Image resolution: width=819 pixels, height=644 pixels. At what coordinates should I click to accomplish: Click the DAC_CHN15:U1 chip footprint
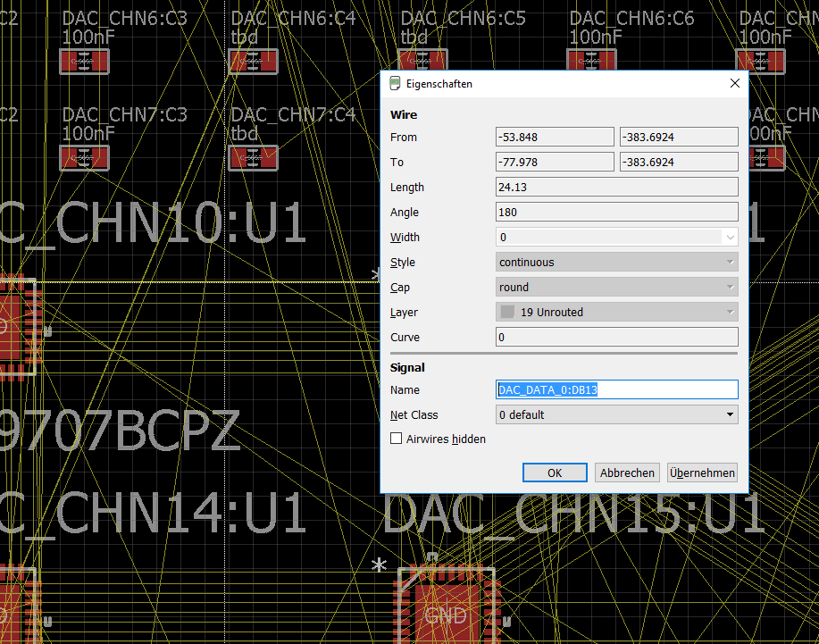[447, 607]
